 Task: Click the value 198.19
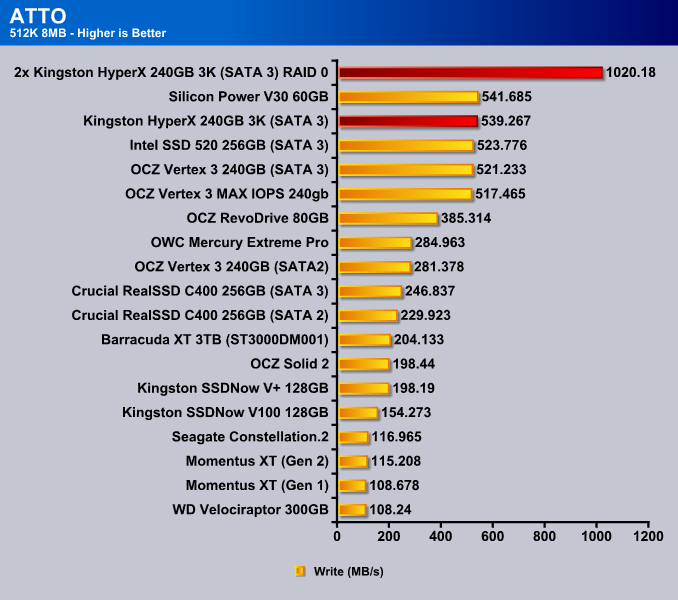[414, 388]
